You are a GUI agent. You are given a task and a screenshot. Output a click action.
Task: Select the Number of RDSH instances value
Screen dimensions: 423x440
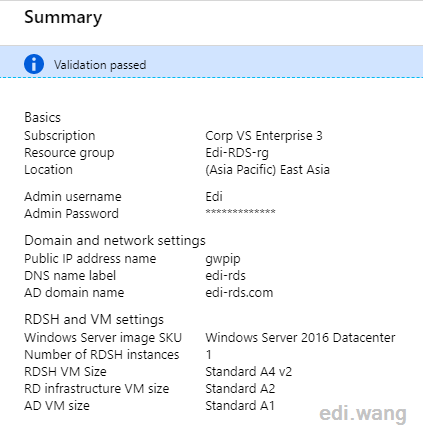click(x=209, y=355)
